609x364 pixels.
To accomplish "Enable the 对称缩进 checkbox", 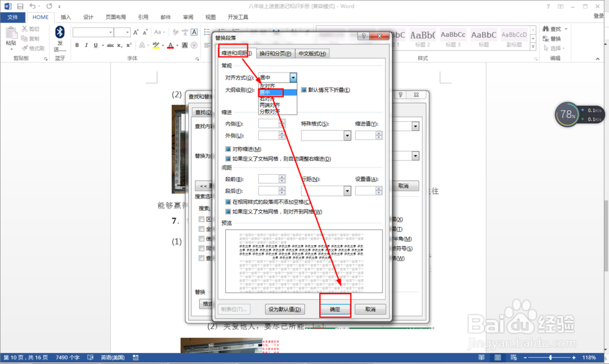I will tap(228, 149).
